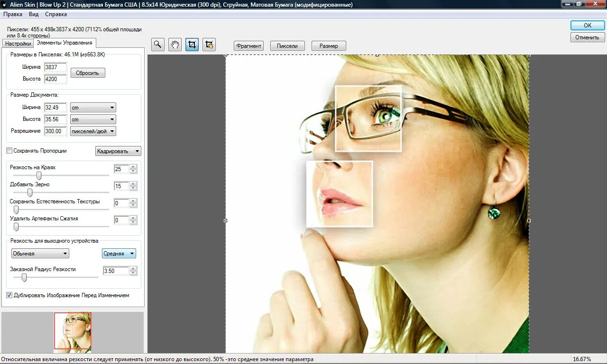607x364 pixels.
Task: Select the crop-with-lock tool icon
Action: 209,45
